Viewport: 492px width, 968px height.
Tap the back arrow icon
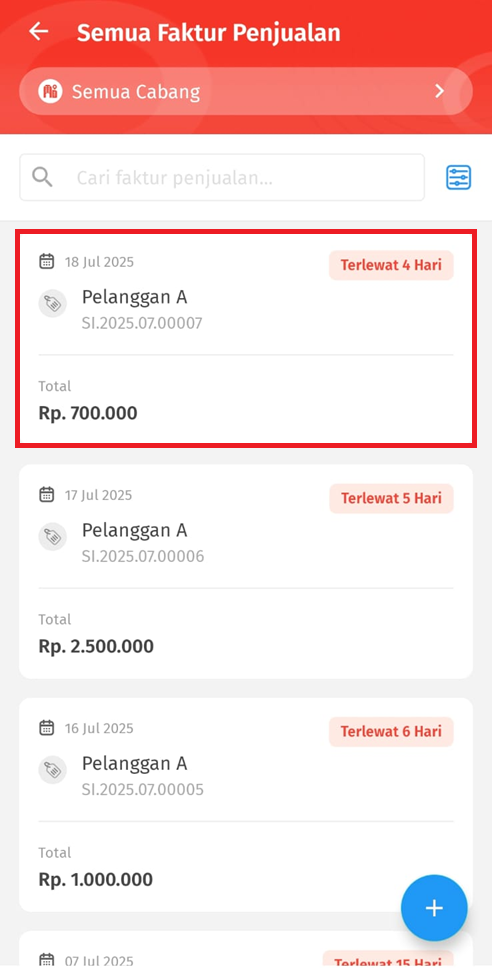[x=39, y=31]
